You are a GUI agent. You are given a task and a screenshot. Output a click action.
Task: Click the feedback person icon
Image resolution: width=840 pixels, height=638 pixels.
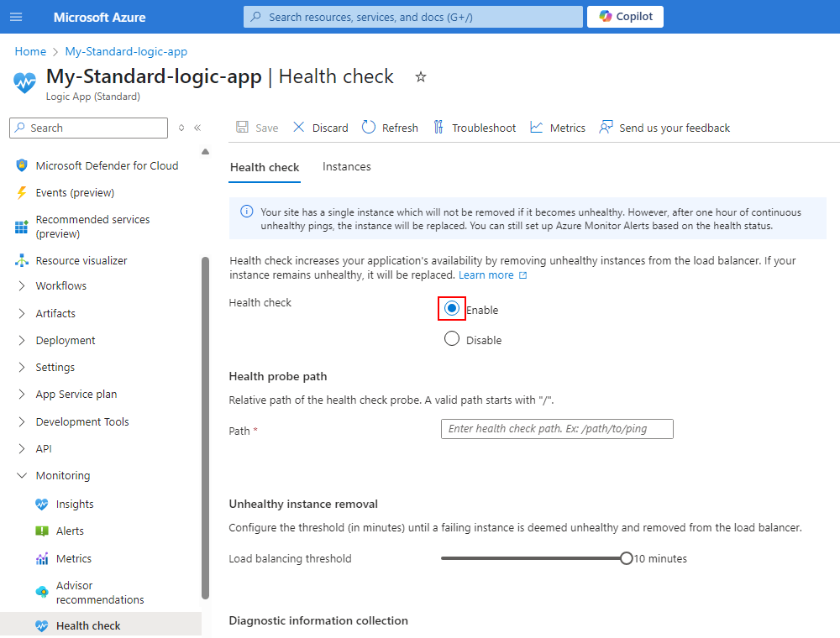[606, 128]
